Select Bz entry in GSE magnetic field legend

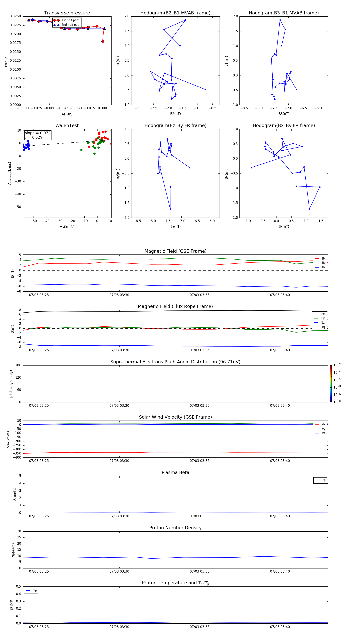coord(320,267)
